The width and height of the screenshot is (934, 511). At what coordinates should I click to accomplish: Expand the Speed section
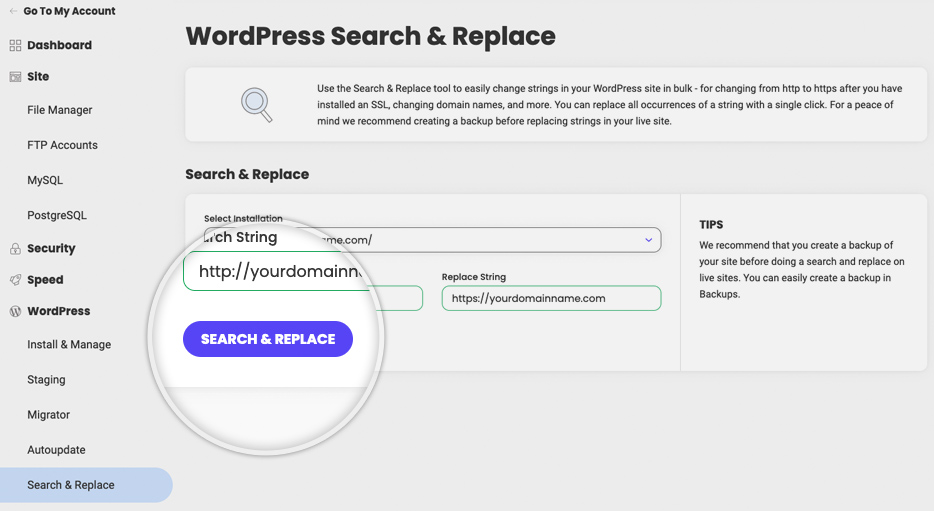tap(45, 280)
